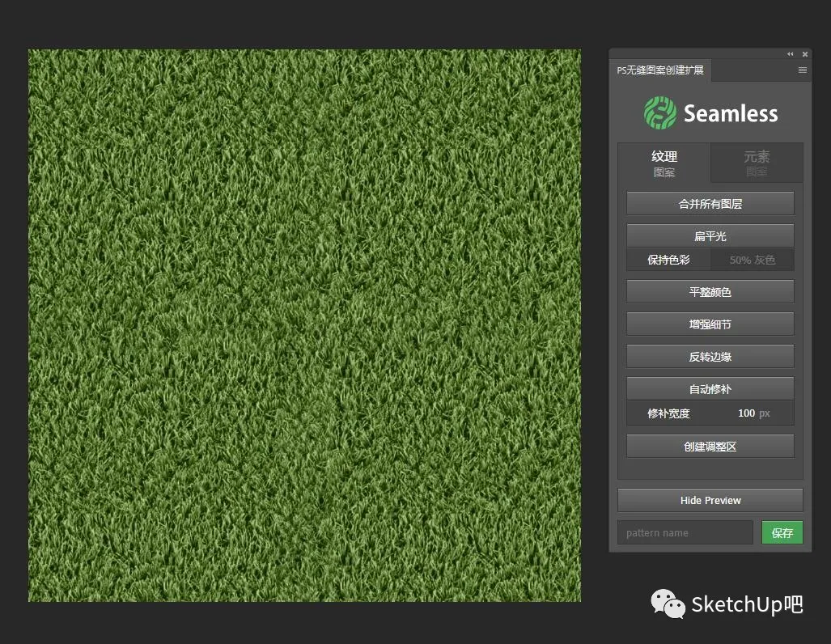Click the 反转边缘 button

[x=710, y=357]
